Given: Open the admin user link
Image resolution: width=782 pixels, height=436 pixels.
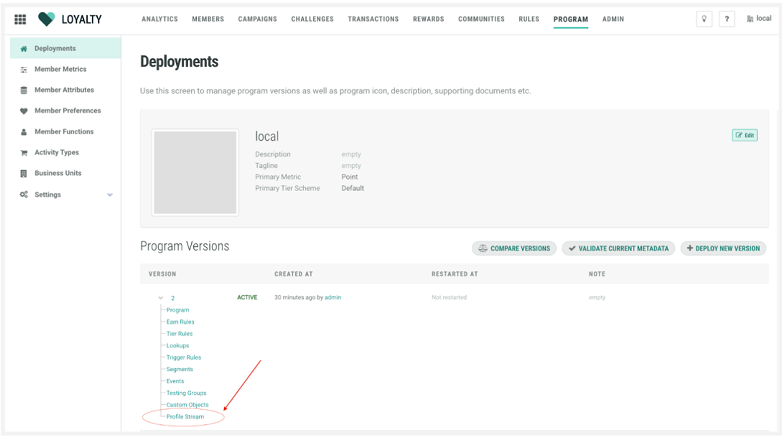Looking at the screenshot, I should (x=333, y=298).
